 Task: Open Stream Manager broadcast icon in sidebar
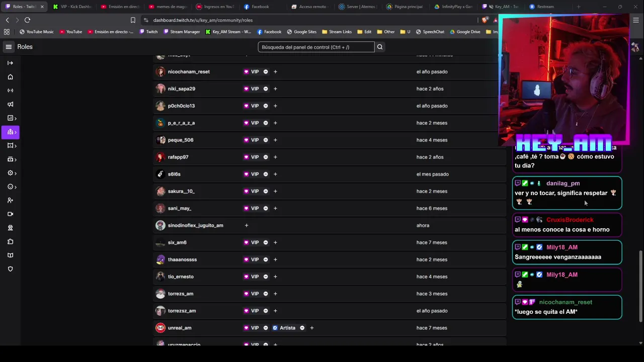pyautogui.click(x=10, y=90)
